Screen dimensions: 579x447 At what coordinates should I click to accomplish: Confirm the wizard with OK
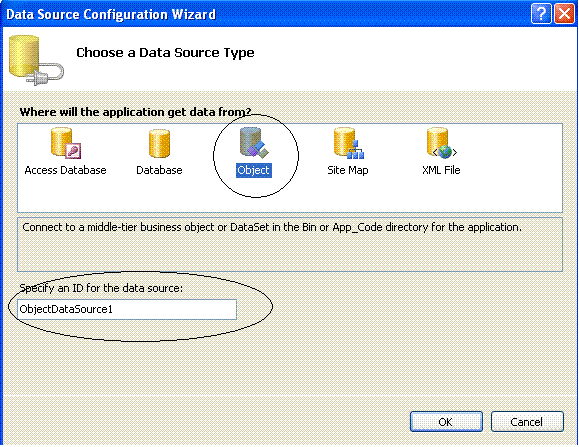tap(446, 422)
